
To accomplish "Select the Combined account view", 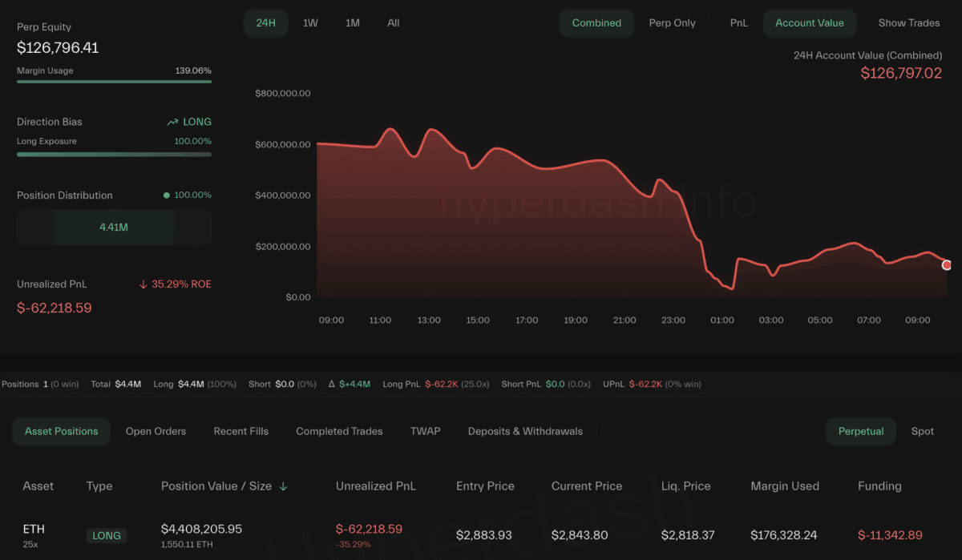I will coord(596,23).
